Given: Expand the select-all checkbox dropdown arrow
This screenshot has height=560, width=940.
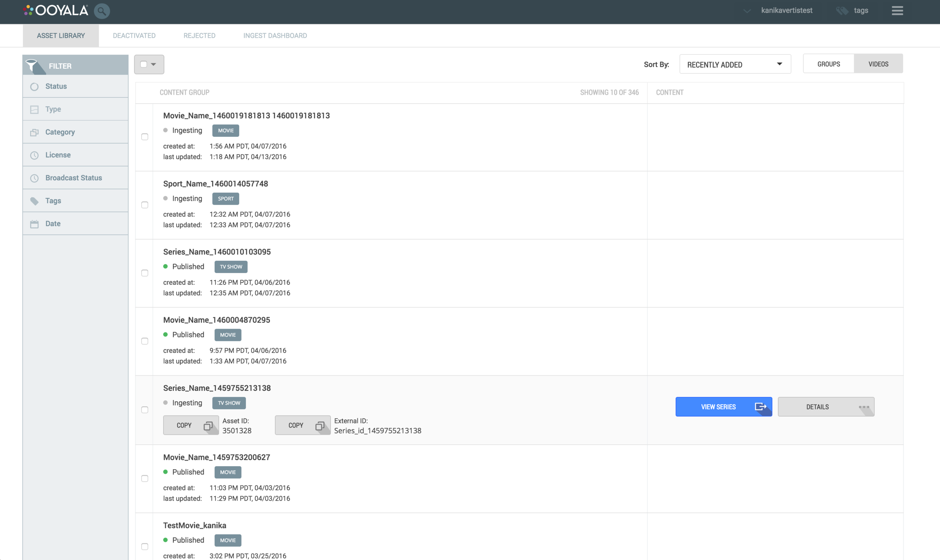Looking at the screenshot, I should click(153, 65).
